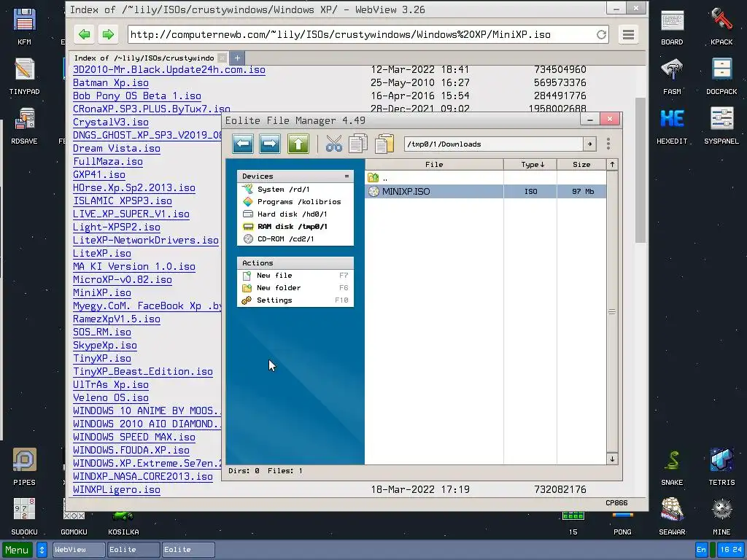The image size is (747, 560).
Task: Launch HEXEDIT desktop icon
Action: click(672, 125)
